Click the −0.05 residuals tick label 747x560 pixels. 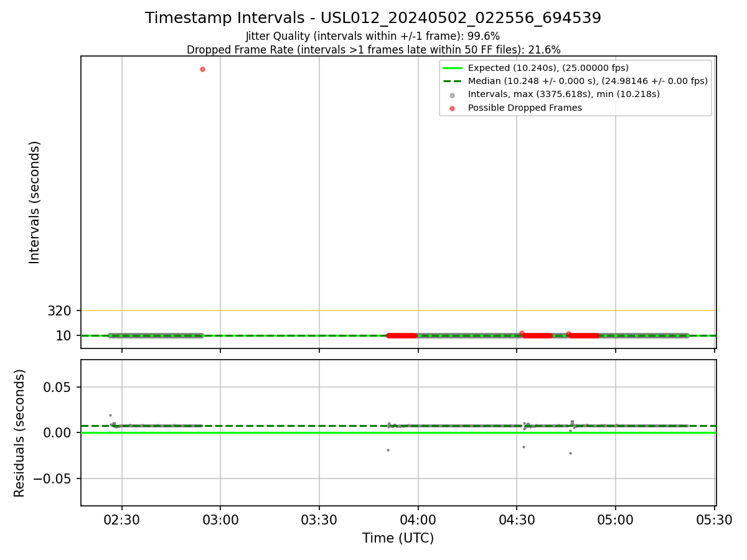52,478
